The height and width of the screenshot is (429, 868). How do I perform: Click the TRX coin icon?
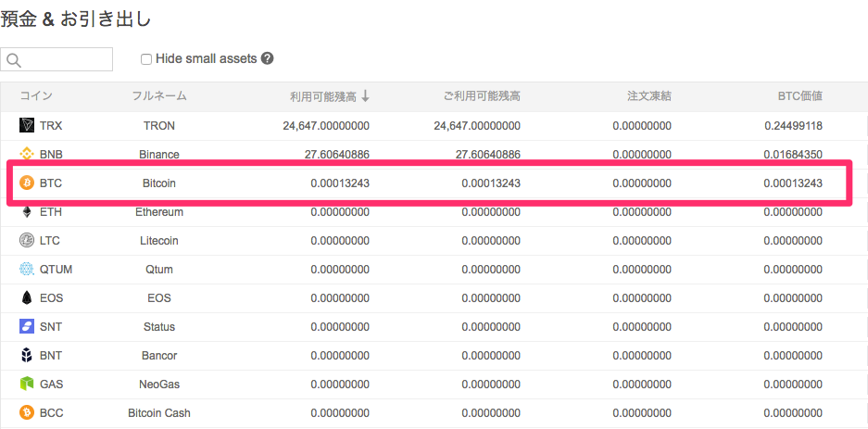[27, 126]
